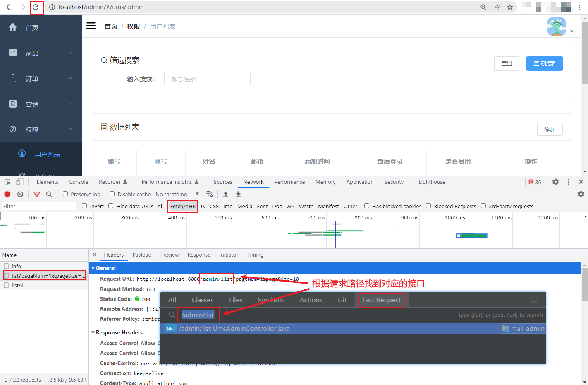588x385 pixels.
Task: Open DevTools settings gear
Action: tap(556, 182)
